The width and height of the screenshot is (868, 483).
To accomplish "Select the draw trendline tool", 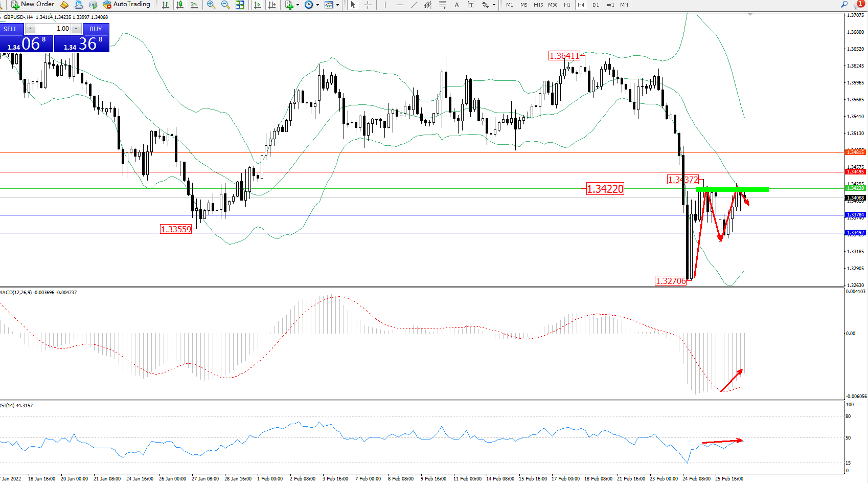I will pos(414,5).
